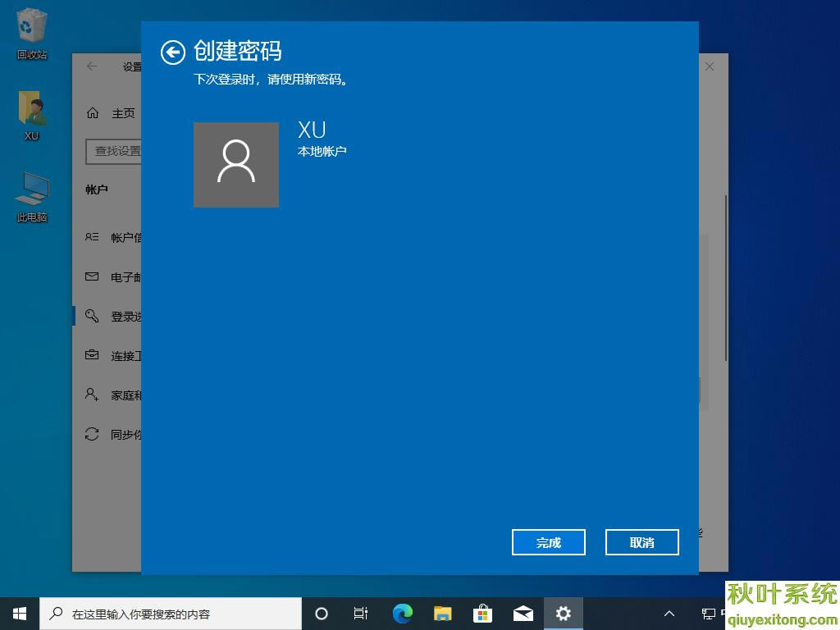This screenshot has height=630, width=840.
Task: Open 主页 home in Settings sidebar
Action: click(110, 113)
